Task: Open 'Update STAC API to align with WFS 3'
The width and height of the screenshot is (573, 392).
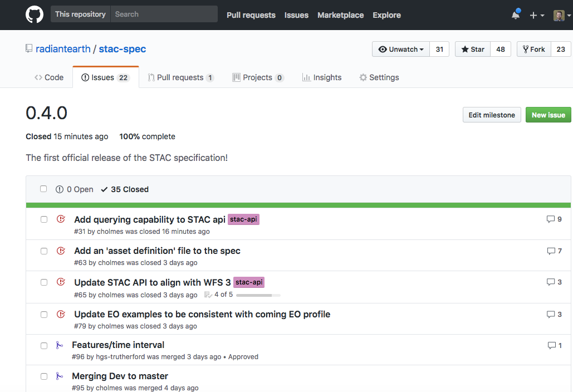Action: pos(153,282)
